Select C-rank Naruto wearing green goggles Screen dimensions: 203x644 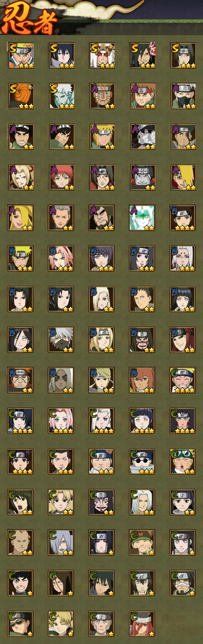183,461
